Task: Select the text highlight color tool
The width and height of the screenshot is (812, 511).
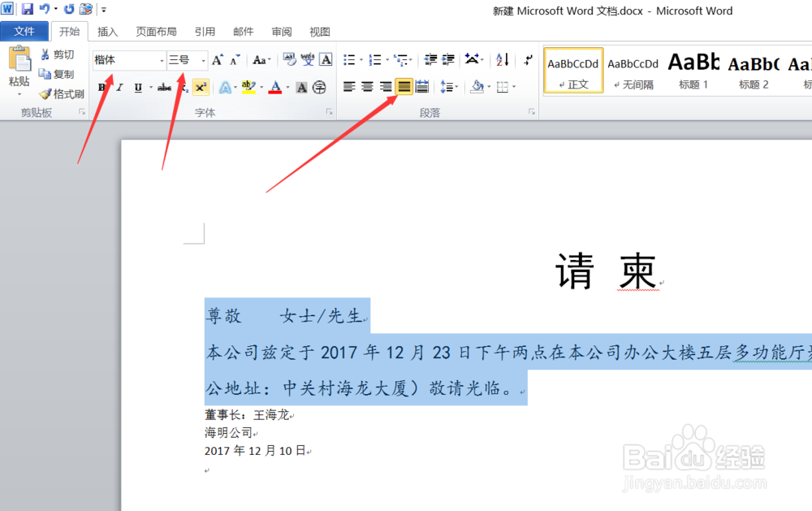Action: (248, 86)
